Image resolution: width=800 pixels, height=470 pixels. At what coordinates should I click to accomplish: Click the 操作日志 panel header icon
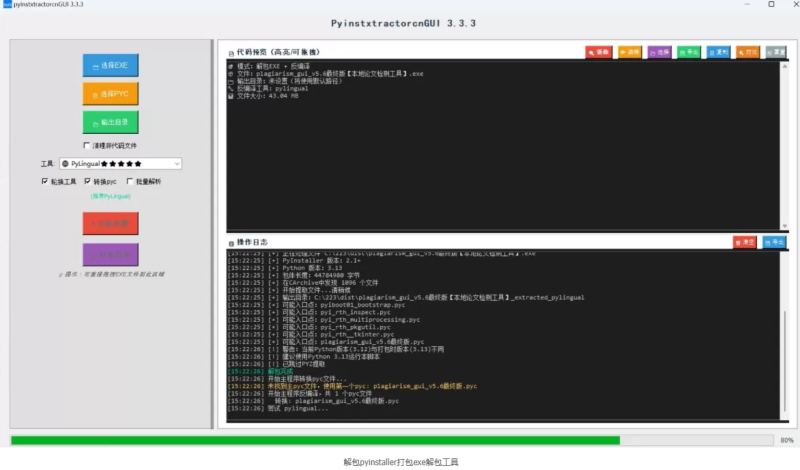point(231,243)
